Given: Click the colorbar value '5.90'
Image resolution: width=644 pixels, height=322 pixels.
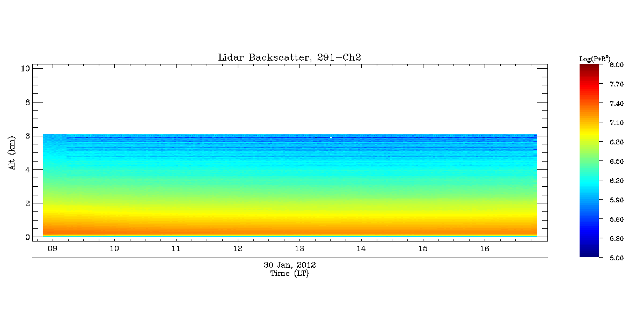Looking at the screenshot, I should point(616,200).
